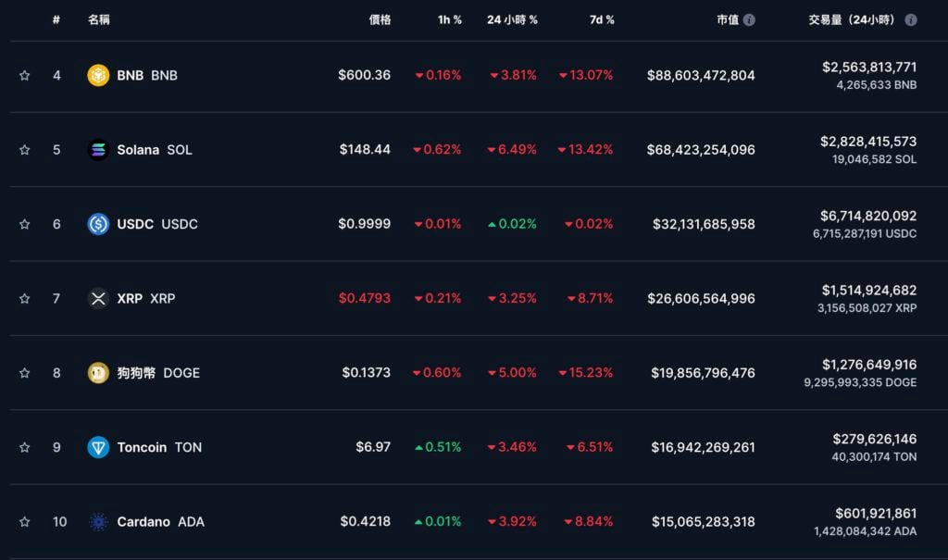Toggle the watchlist star for Solana
948x560 pixels.
click(25, 149)
